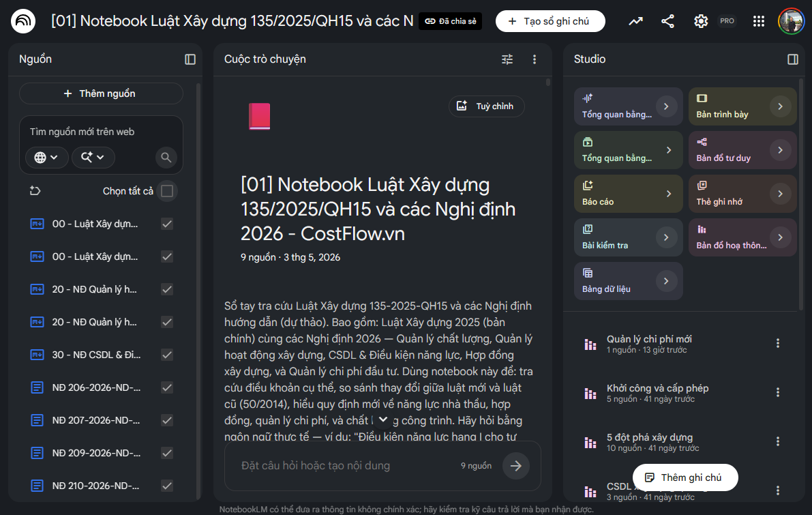Open the account profile picture
The height and width of the screenshot is (515, 812).
pos(791,21)
